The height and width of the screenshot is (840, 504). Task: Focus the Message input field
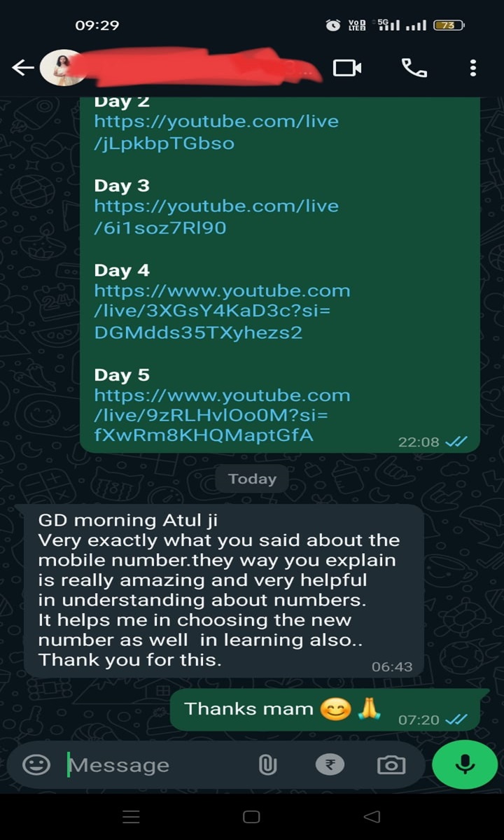click(157, 765)
